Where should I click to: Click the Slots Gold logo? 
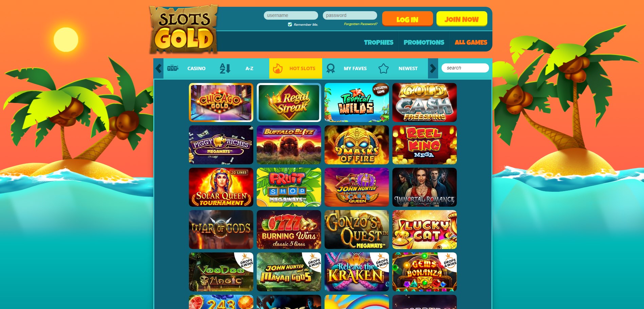click(183, 29)
